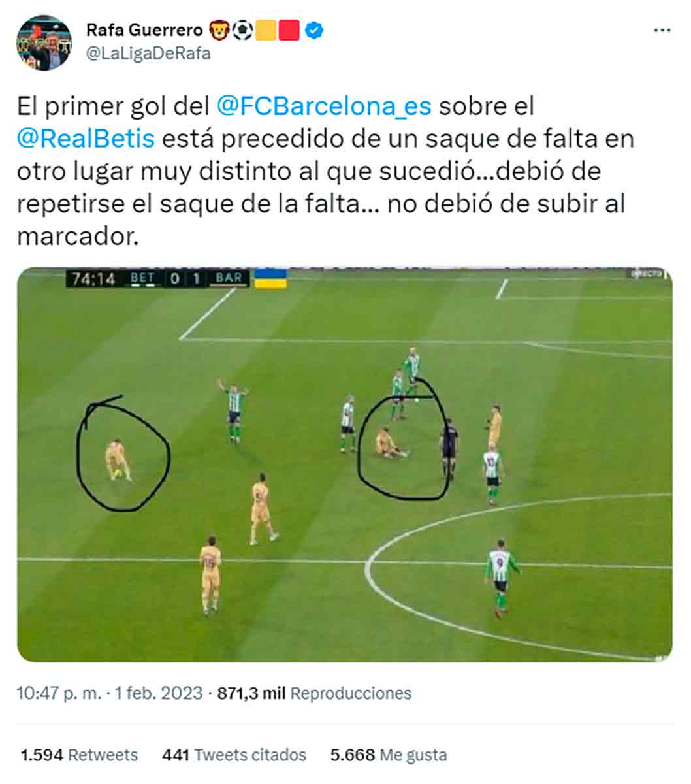Screen dimensions: 691x784
Task: Open the three-dot more options menu
Action: [662, 30]
